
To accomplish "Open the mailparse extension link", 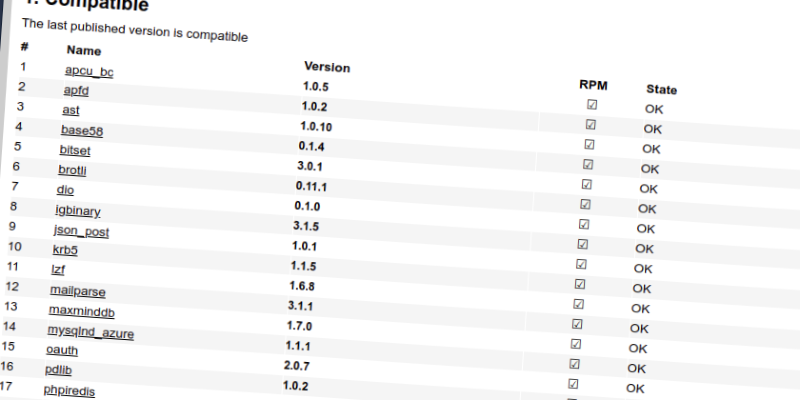I will pyautogui.click(x=77, y=291).
